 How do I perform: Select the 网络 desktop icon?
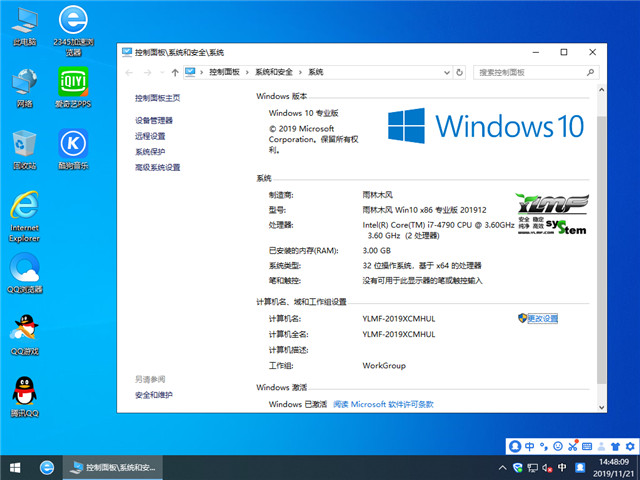pos(25,88)
